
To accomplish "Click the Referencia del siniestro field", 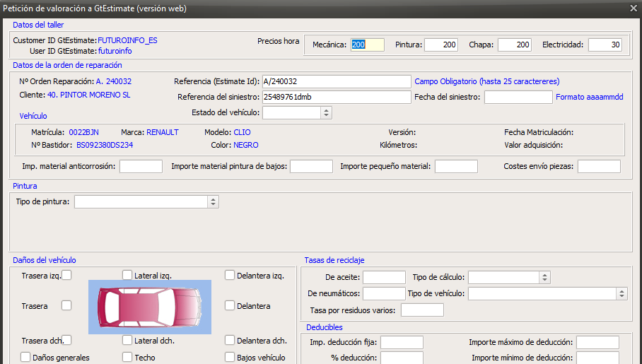I will (x=337, y=97).
